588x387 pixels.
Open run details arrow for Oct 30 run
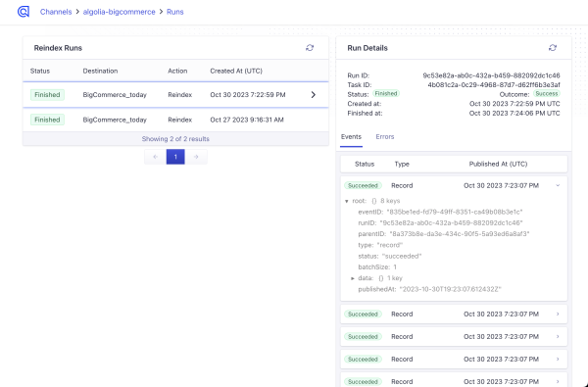314,94
